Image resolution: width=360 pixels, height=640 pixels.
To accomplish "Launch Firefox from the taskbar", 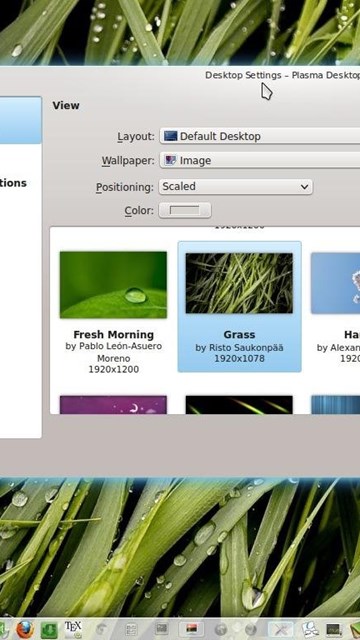I will pos(25,629).
